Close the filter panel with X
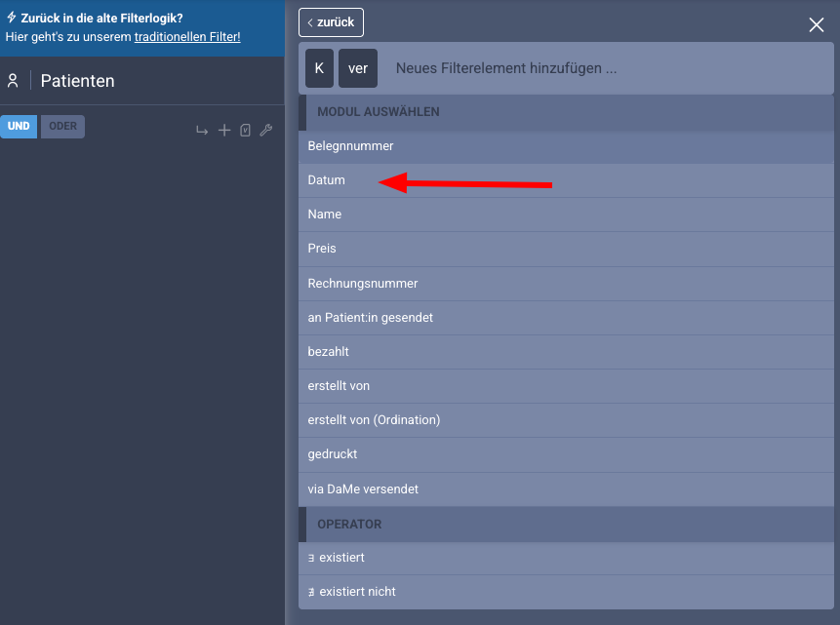 817,25
